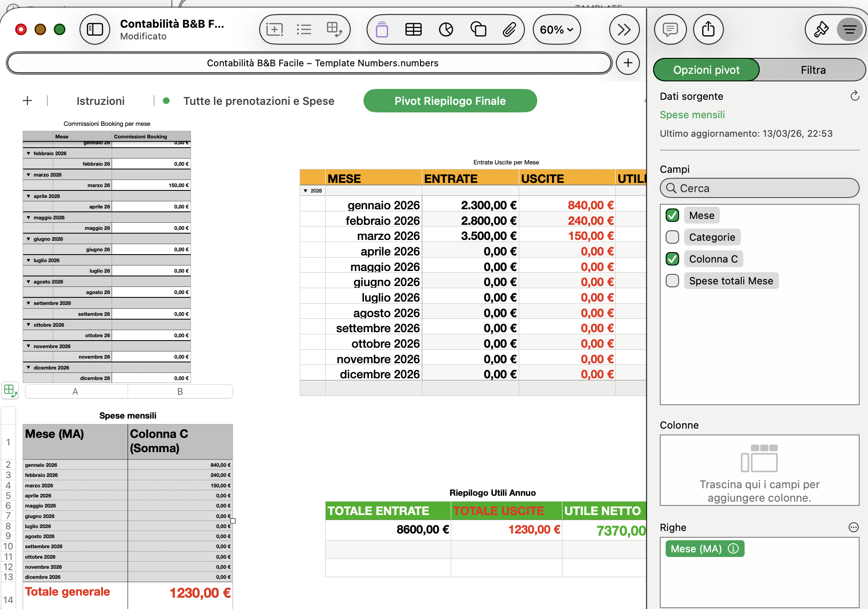Open the Format paintbrush inspector
Viewport: 868px width, 609px height.
click(x=821, y=29)
